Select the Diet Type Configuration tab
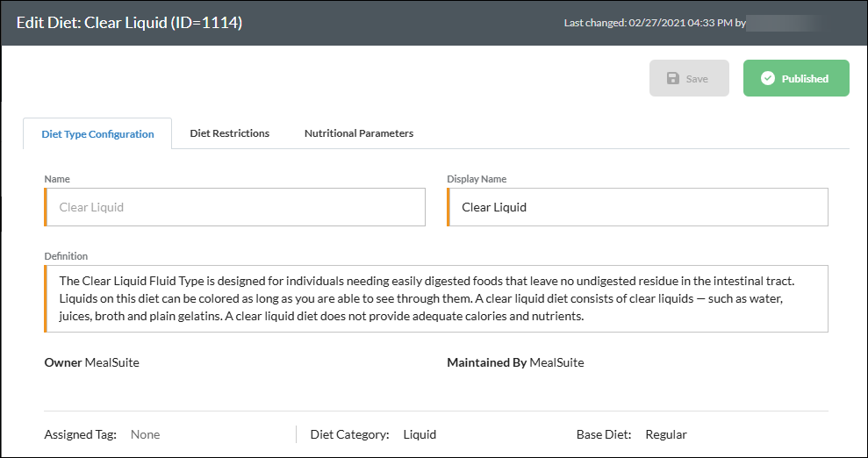 click(x=97, y=134)
